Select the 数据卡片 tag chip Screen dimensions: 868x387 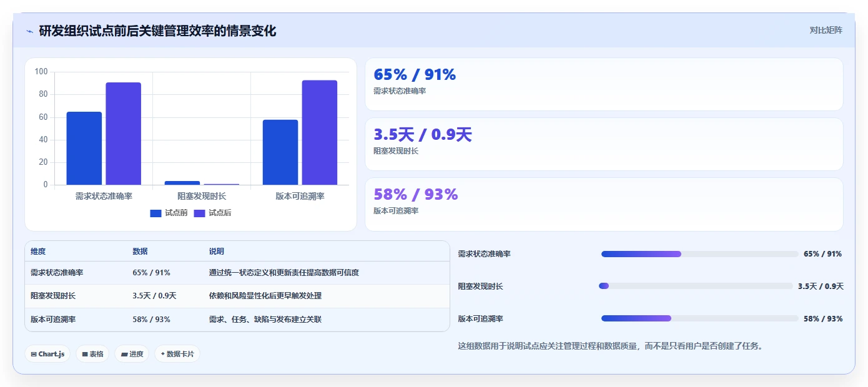pyautogui.click(x=177, y=354)
